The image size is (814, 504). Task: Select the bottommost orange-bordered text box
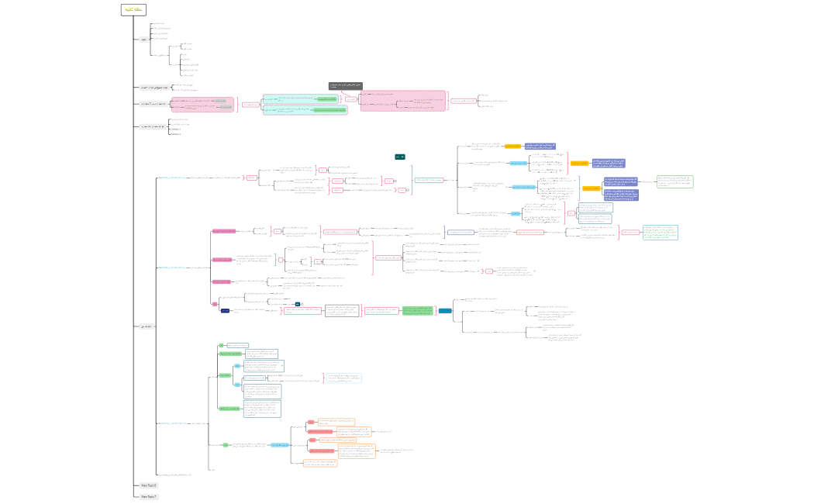point(320,463)
